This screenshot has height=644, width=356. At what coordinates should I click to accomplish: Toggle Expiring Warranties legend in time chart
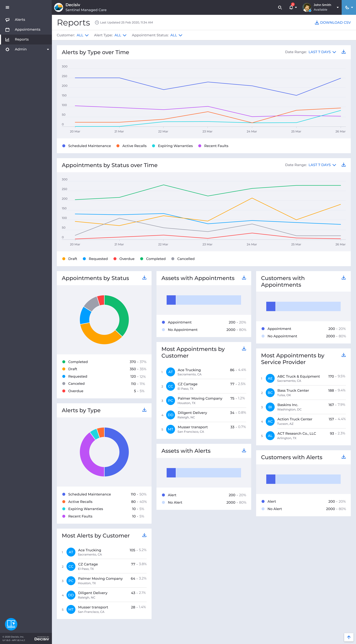(x=172, y=146)
